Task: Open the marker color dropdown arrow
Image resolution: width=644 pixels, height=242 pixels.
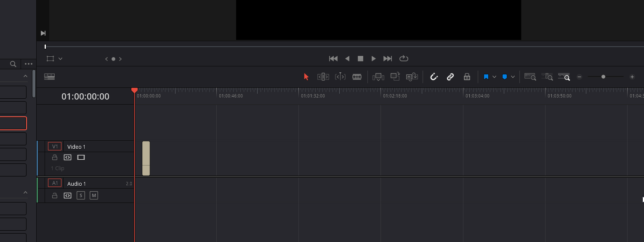Action: (x=513, y=77)
